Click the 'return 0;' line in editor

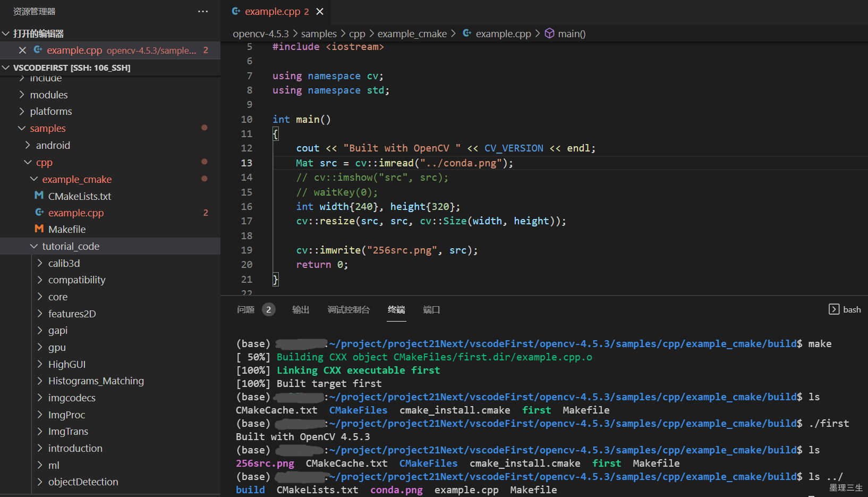point(322,264)
